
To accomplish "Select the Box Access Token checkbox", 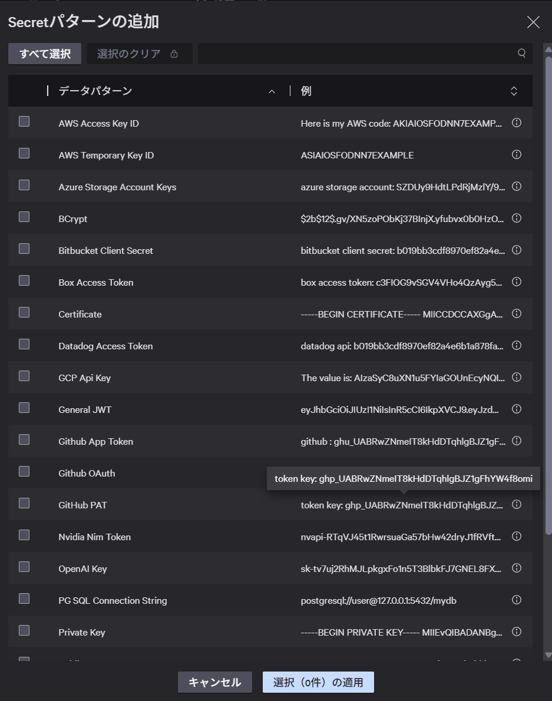I will coord(24,280).
